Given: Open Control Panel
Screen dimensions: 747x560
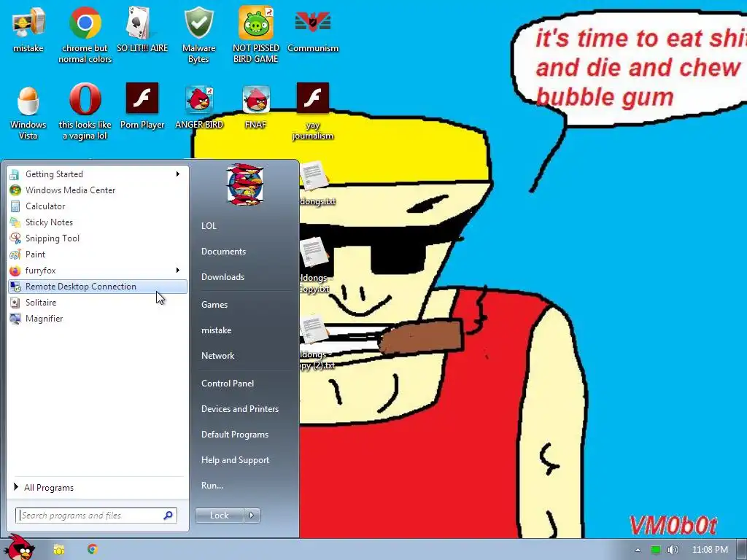Looking at the screenshot, I should [x=228, y=384].
